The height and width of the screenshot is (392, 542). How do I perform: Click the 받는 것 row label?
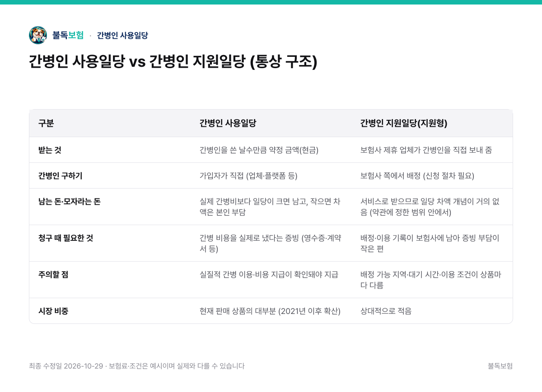[x=50, y=150]
